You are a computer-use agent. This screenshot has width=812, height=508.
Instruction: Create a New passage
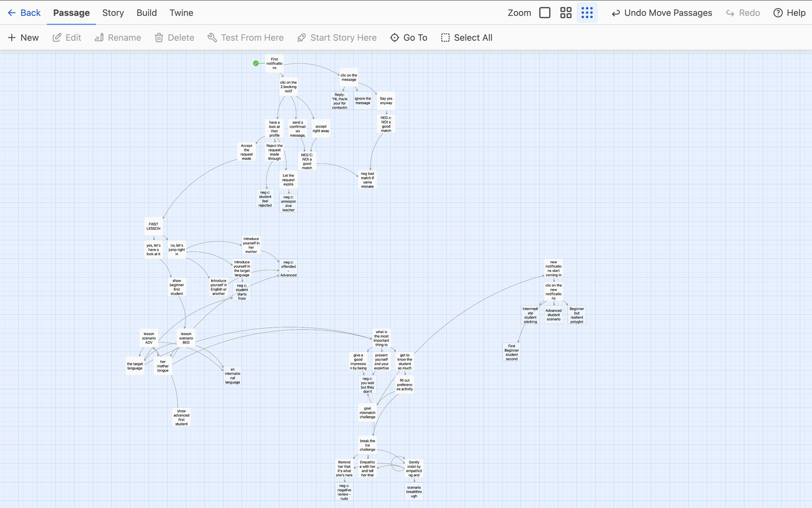pyautogui.click(x=23, y=38)
